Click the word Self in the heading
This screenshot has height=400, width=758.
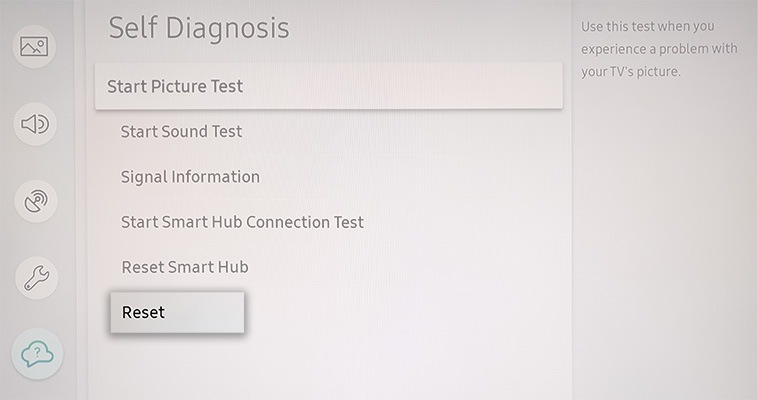pos(132,28)
